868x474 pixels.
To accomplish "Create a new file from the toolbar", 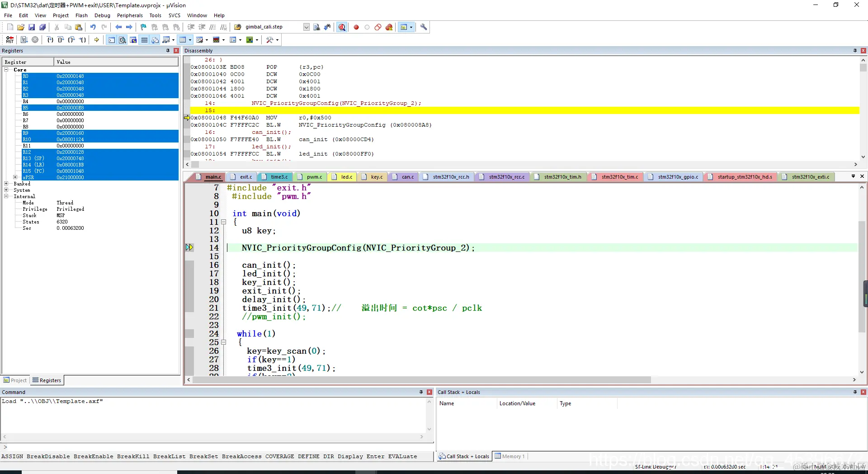I will tap(10, 27).
